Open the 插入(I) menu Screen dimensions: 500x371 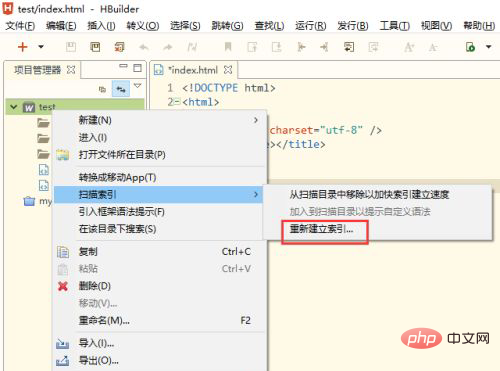point(101,25)
